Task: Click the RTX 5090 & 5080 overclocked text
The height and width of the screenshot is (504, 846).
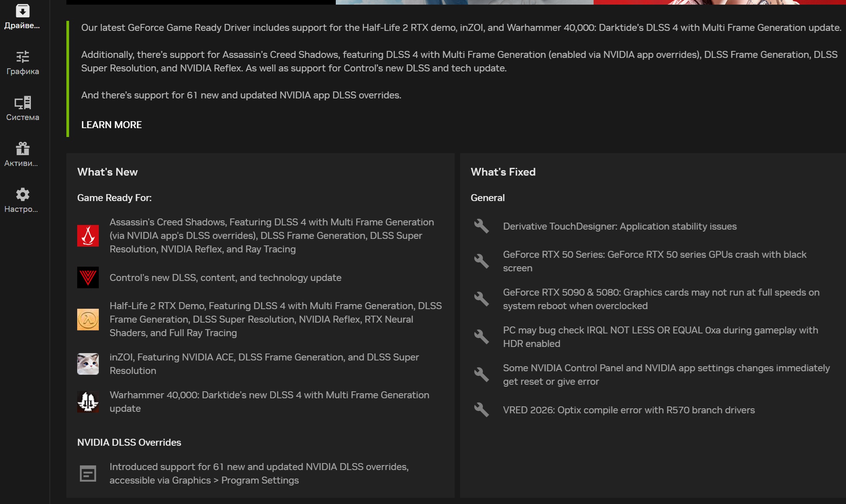Action: [661, 299]
